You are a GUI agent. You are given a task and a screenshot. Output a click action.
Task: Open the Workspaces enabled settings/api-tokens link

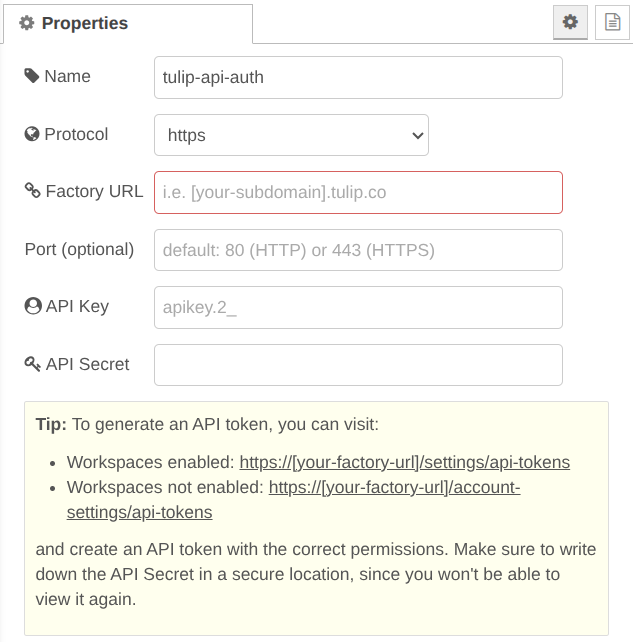point(405,462)
